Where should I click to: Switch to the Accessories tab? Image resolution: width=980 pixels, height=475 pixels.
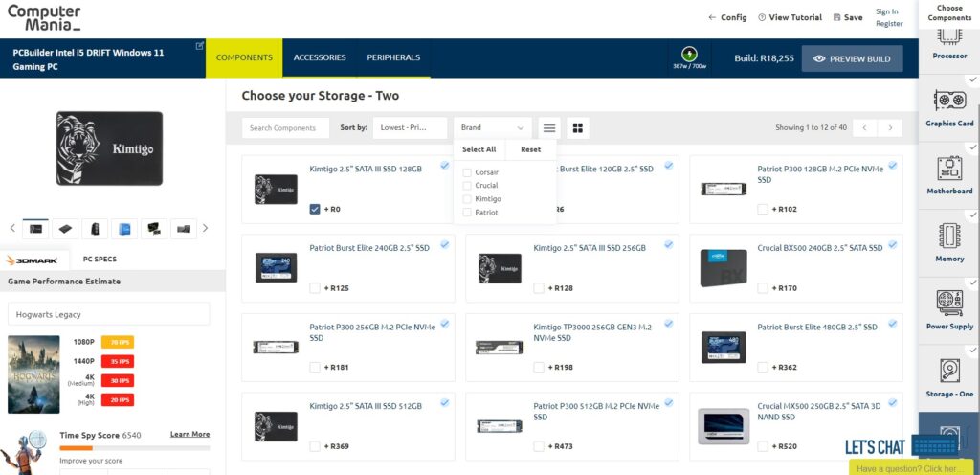tap(320, 57)
